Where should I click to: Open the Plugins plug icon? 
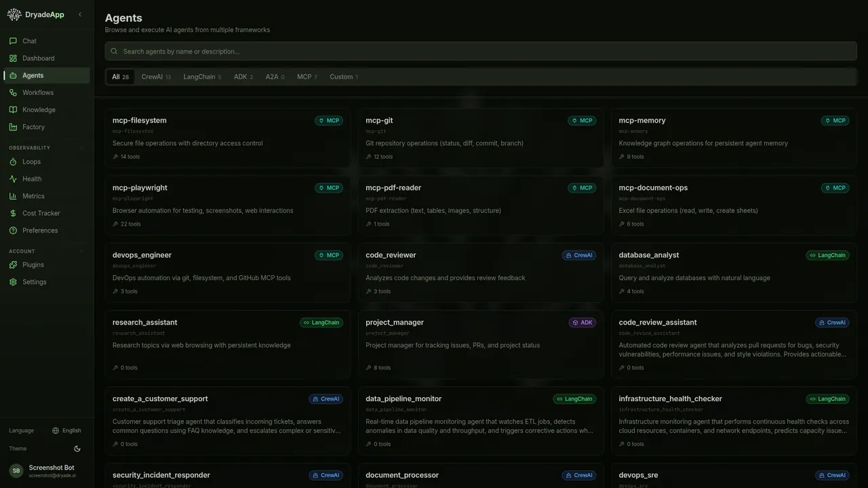[x=13, y=264]
